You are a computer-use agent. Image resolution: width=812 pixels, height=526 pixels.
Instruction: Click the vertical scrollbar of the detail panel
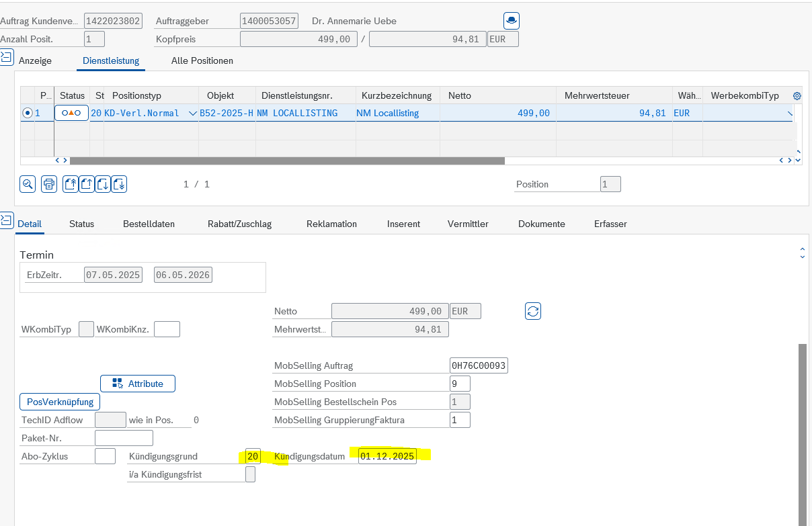(803, 435)
